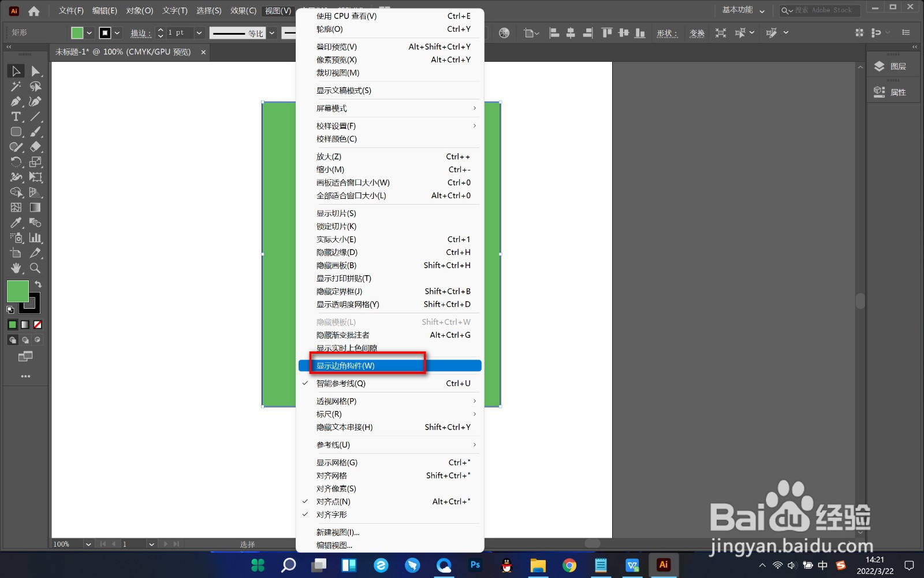This screenshot has height=578, width=924.
Task: Close the 未标题-1 document tab
Action: (203, 52)
